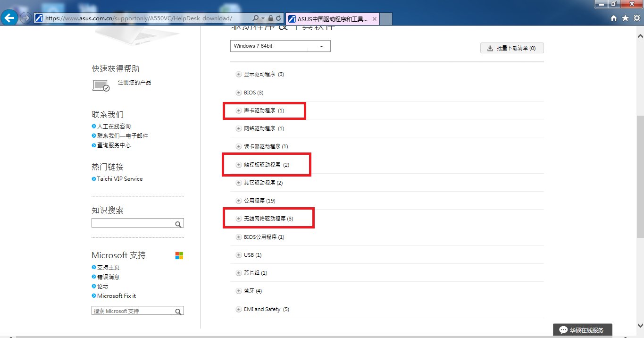Expand the 显示驱动程序 (3) section
Image resolution: width=644 pixels, height=338 pixels.
click(238, 74)
